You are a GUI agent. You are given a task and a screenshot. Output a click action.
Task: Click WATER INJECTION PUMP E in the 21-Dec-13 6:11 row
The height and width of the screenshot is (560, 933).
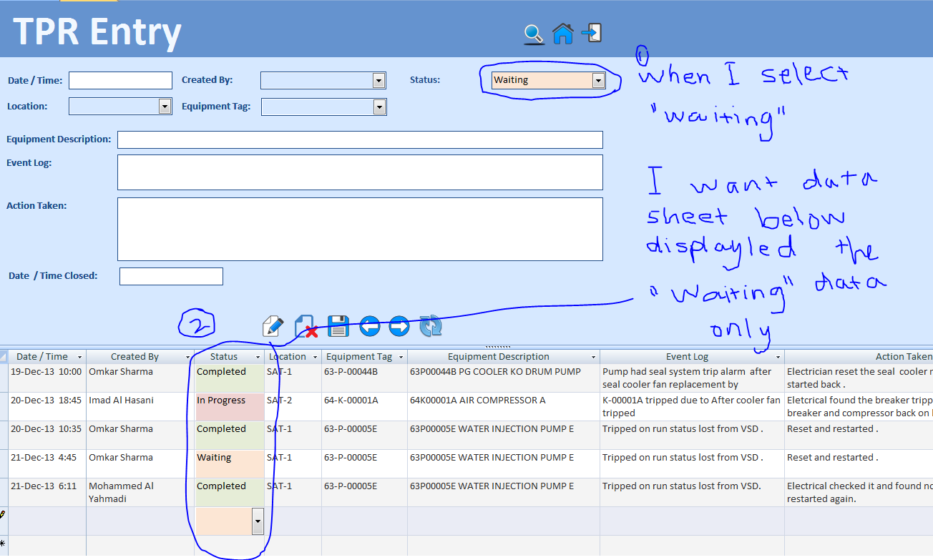[504, 493]
